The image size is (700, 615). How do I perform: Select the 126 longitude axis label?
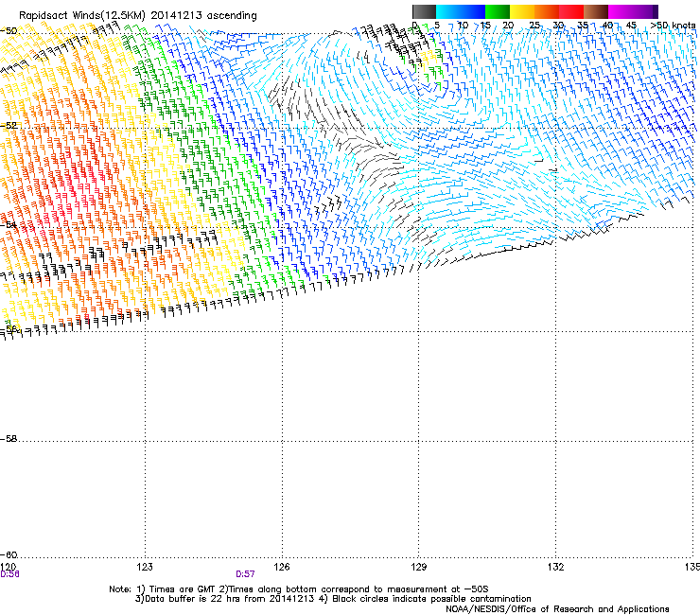tap(282, 567)
